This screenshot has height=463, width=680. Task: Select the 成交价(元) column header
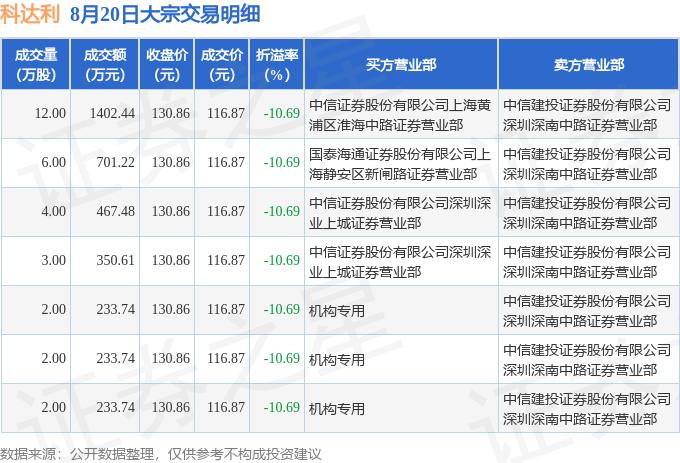pos(222,65)
